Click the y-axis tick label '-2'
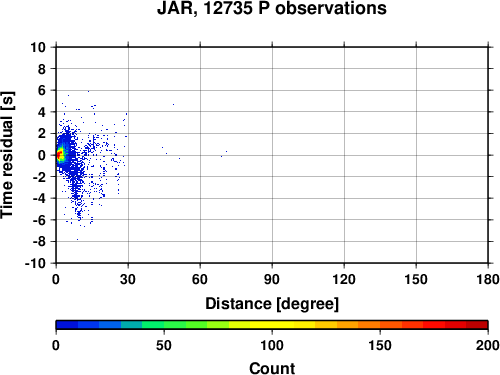500x375 pixels. pos(39,177)
